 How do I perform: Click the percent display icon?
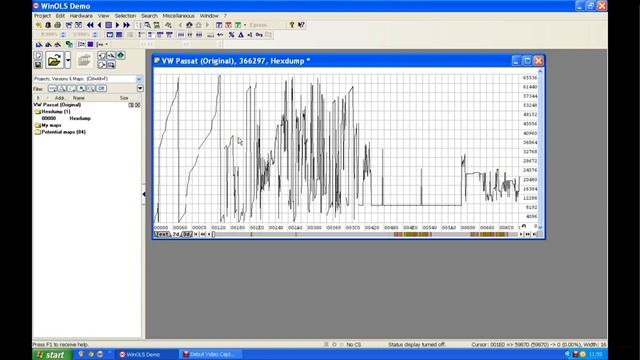(231, 35)
